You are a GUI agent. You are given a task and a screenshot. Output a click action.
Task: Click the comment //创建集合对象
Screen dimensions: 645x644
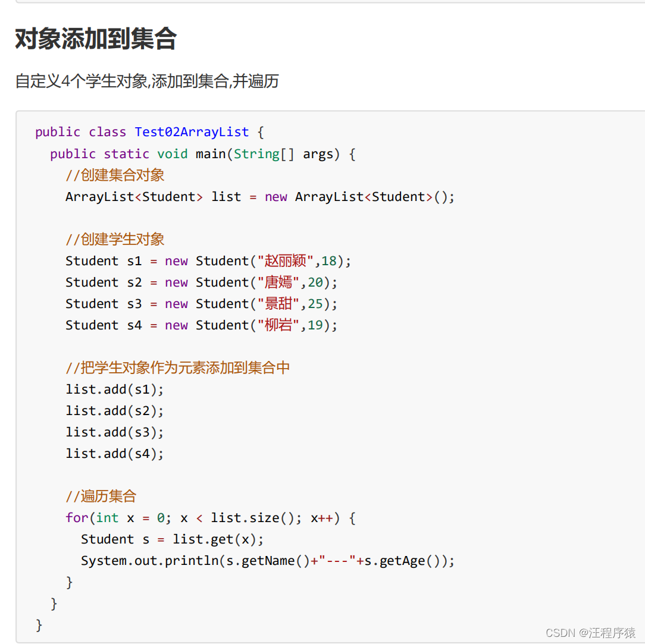pyautogui.click(x=115, y=175)
